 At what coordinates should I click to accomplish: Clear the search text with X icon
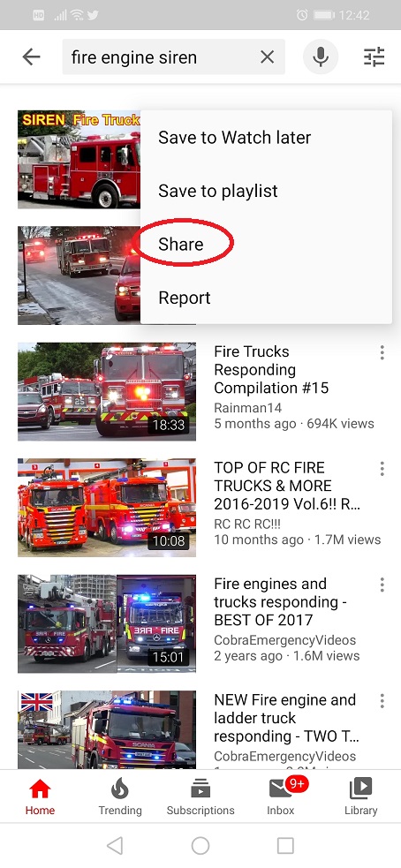point(267,57)
